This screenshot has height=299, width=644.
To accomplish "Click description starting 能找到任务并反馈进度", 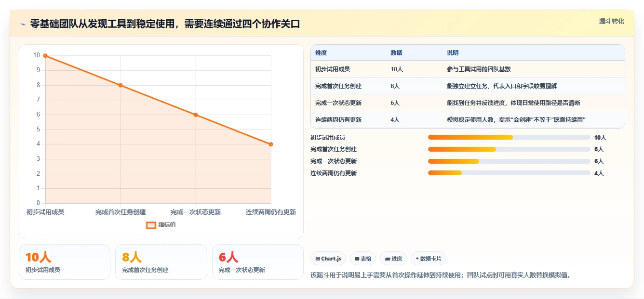I will (513, 103).
